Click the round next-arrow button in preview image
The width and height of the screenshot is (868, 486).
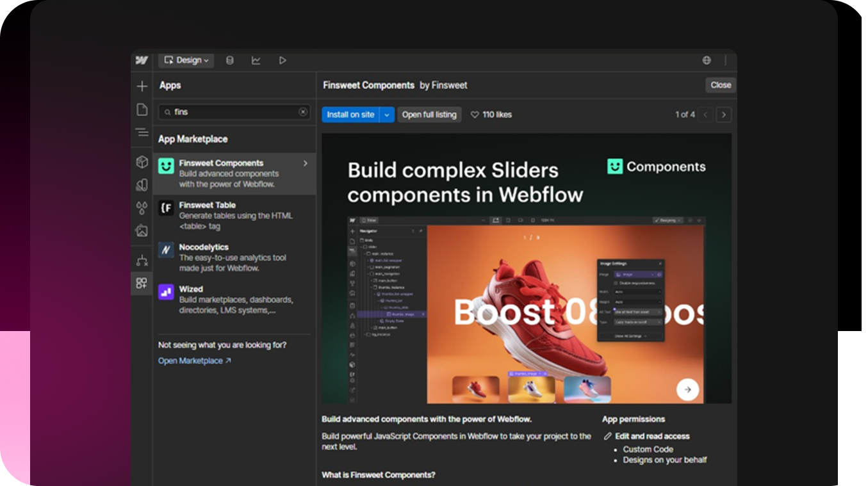pos(687,389)
